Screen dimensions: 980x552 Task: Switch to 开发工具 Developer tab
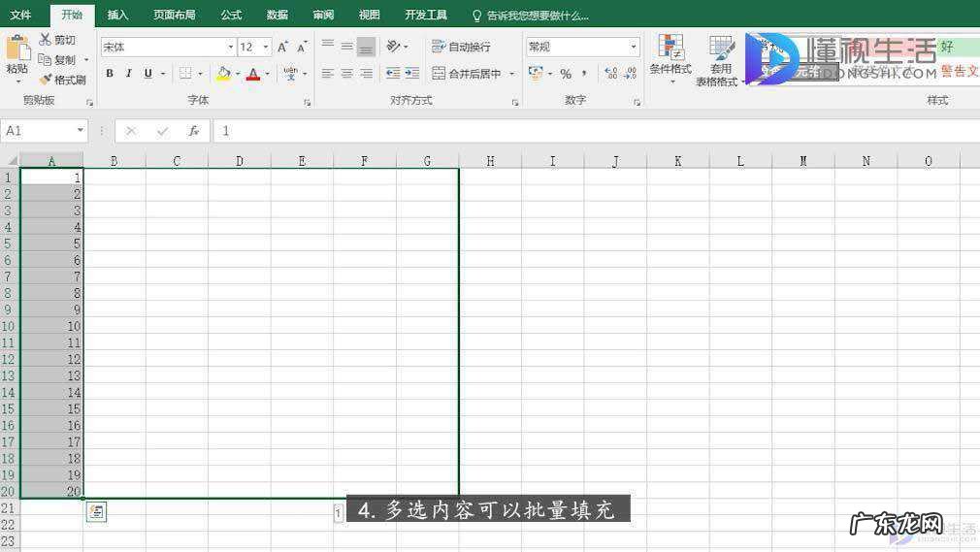(x=426, y=15)
